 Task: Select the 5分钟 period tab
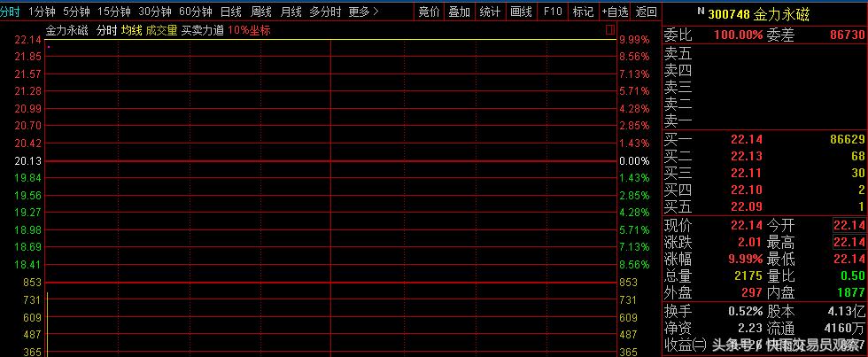[x=76, y=11]
